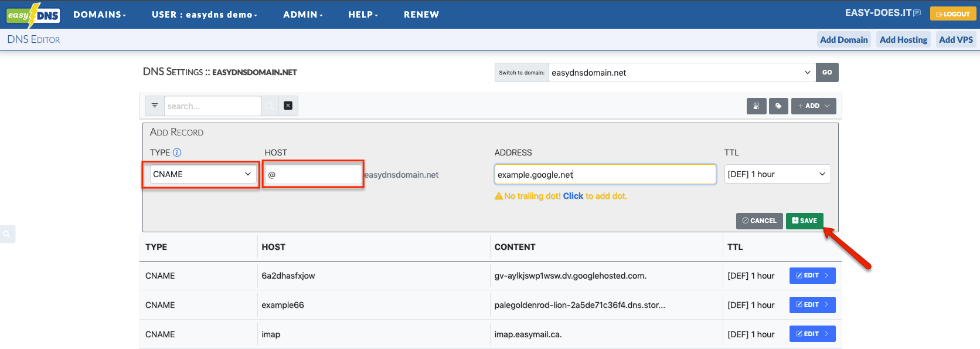This screenshot has width=980, height=349.
Task: Click the easyDNS logo
Action: 33,15
